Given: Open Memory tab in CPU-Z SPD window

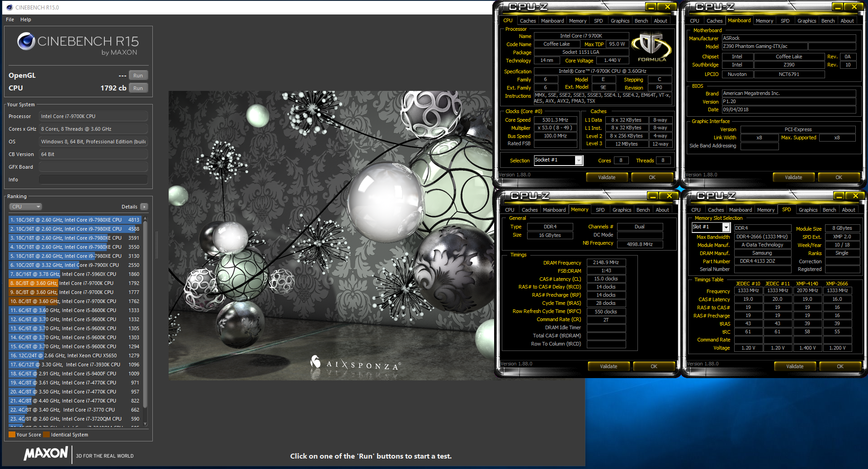Looking at the screenshot, I should pos(766,210).
